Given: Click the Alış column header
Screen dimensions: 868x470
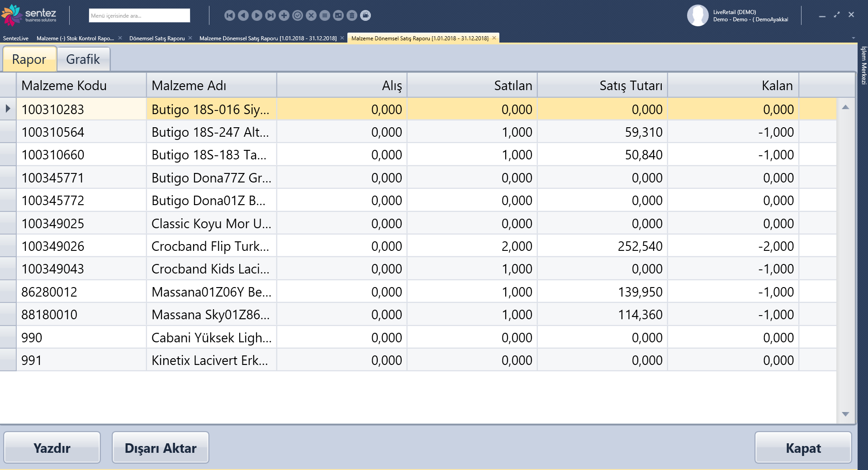Looking at the screenshot, I should (x=342, y=85).
